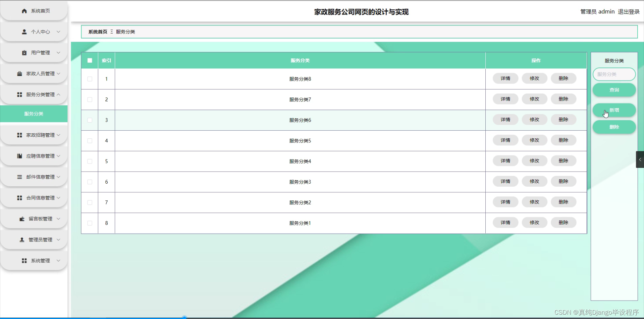Click the 应聘信息管理 chart icon
The width and height of the screenshot is (644, 319).
coord(19,156)
